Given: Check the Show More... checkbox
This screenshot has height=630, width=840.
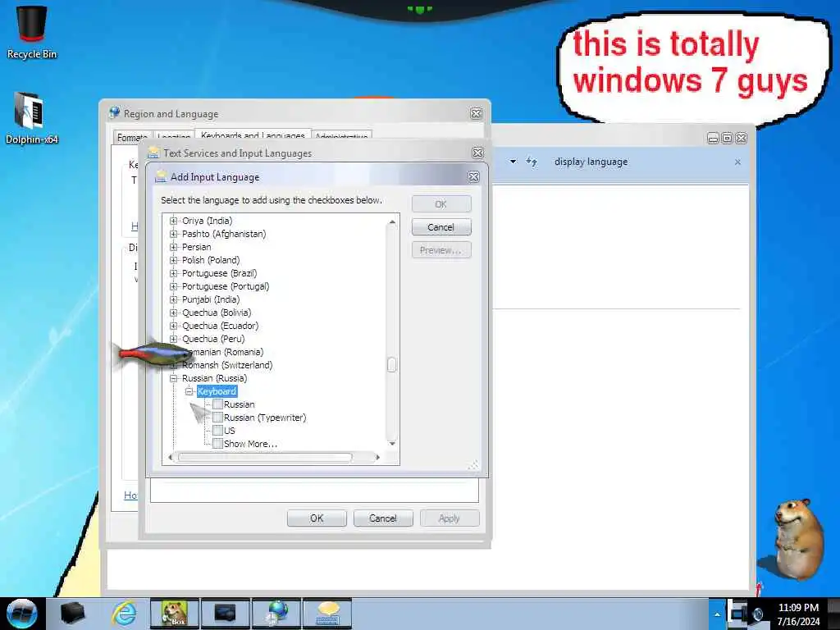Looking at the screenshot, I should [217, 444].
